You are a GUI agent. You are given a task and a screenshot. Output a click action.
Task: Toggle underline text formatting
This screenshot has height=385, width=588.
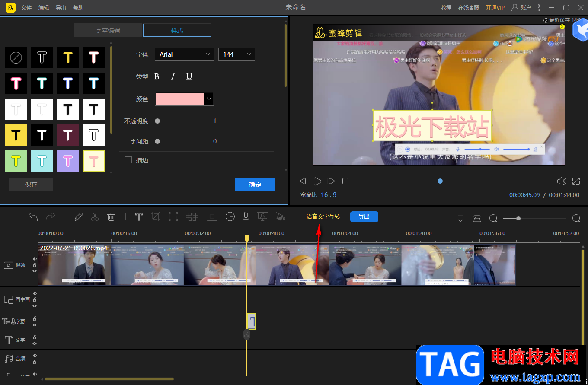pos(189,76)
